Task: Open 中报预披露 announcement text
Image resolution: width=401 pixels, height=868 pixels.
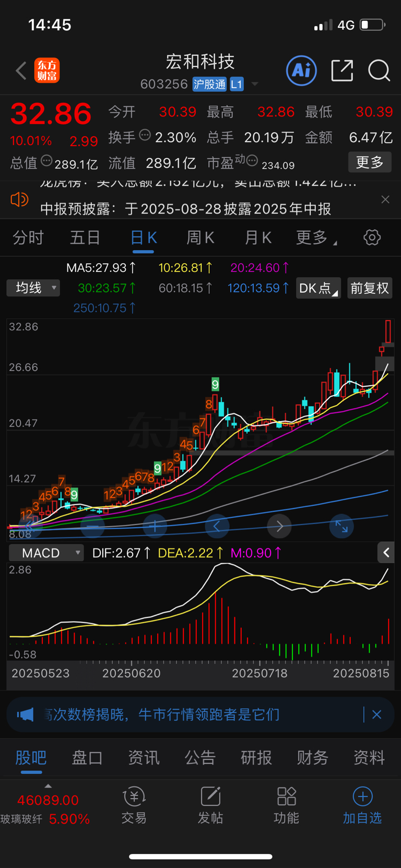Action: point(186,209)
